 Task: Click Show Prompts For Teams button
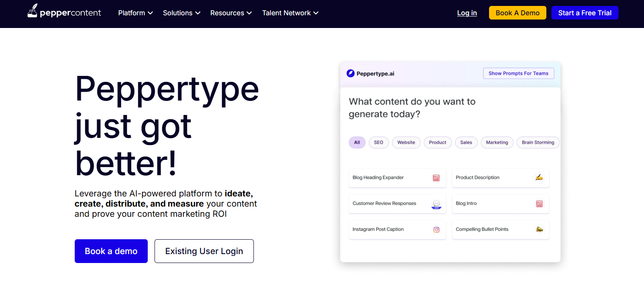518,73
